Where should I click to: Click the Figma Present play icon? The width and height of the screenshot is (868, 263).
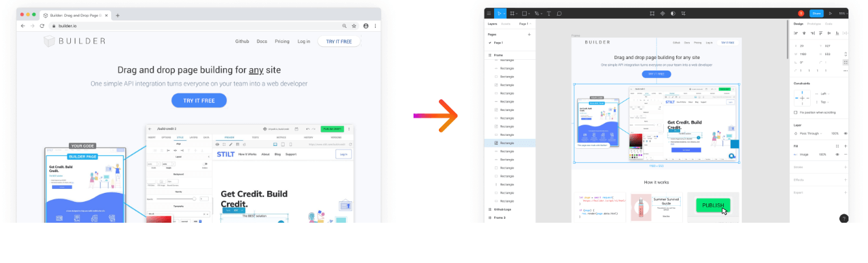[x=830, y=13]
